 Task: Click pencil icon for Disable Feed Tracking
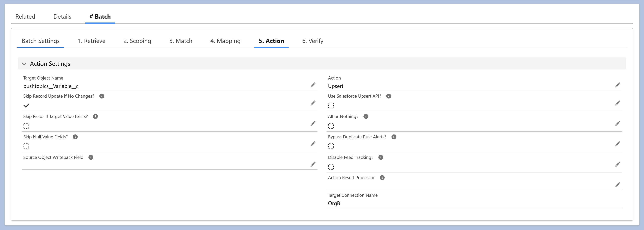(x=618, y=164)
